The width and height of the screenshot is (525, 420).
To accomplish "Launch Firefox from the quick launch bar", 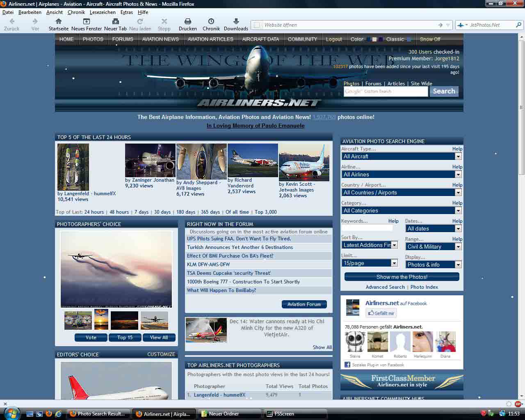I will (49, 413).
